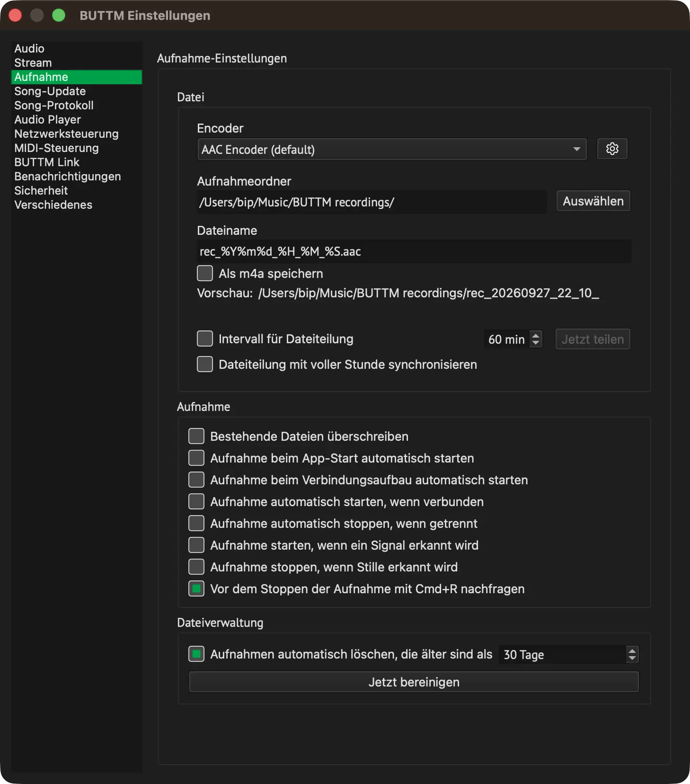Disable Aufnahmen automatisch löschen checkbox

196,654
